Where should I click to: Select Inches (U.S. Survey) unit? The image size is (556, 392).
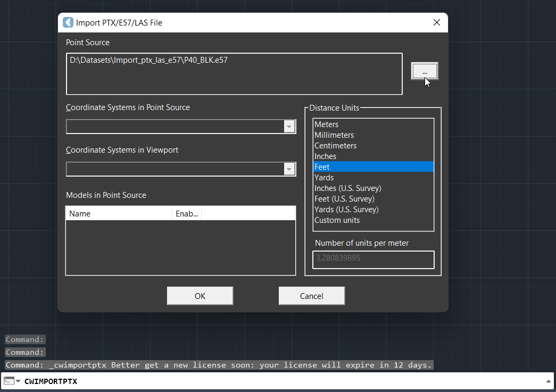[x=347, y=188]
